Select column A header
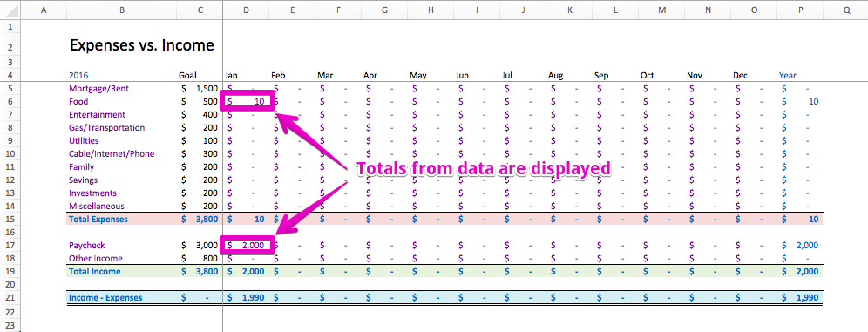Image resolution: width=868 pixels, height=332 pixels. pos(44,10)
